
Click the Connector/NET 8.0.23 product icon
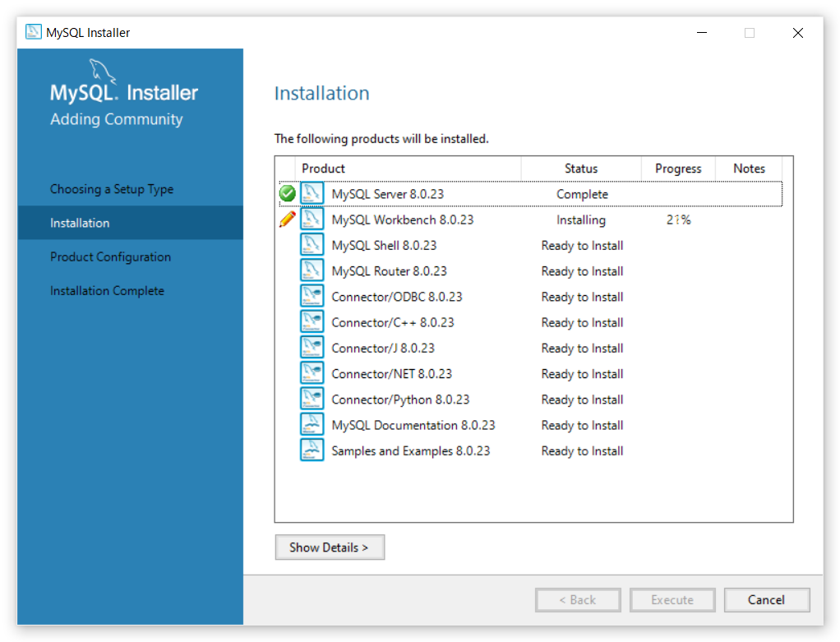pyautogui.click(x=312, y=373)
